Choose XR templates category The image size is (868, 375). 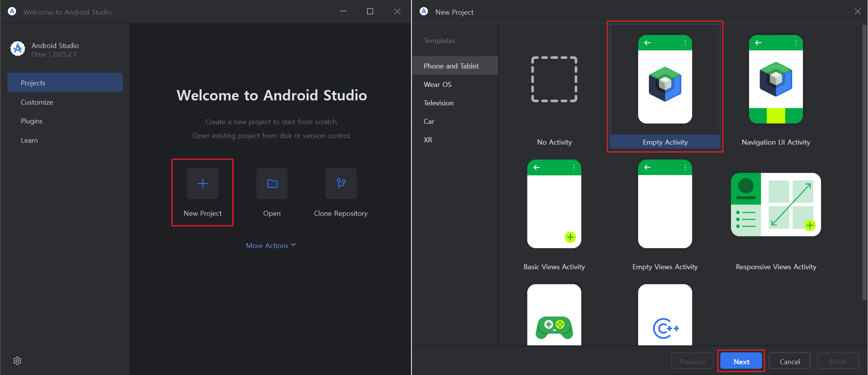pos(455,140)
